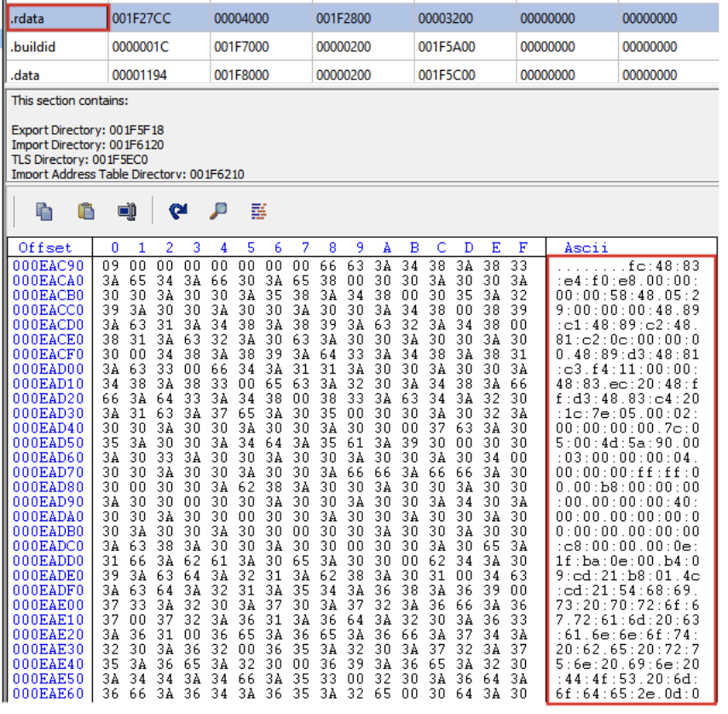Screen dimensions: 728x714
Task: Click offset address 000EAC90
Action: [49, 265]
